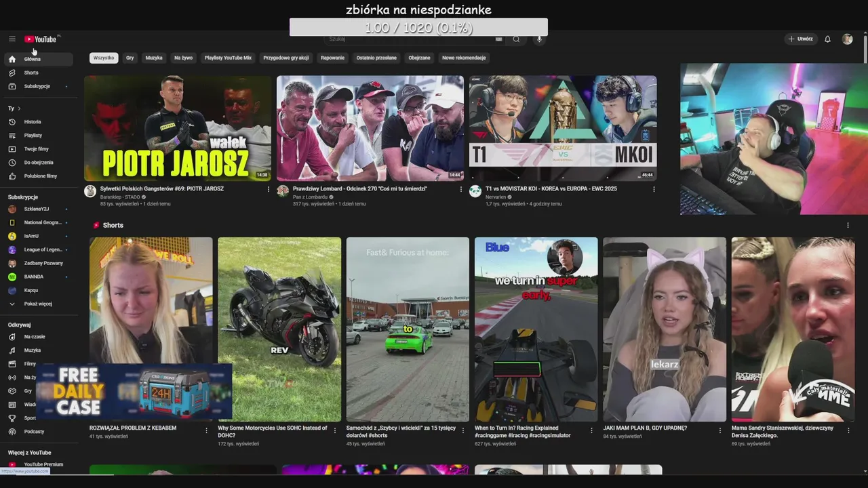Screen dimensions: 868x488
Task: Open the black motorcycle short thumbnail
Action: (x=279, y=329)
